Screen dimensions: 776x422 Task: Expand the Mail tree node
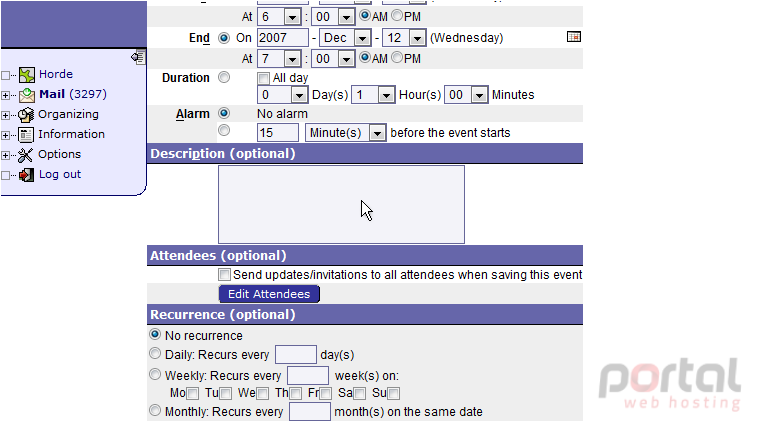5,95
